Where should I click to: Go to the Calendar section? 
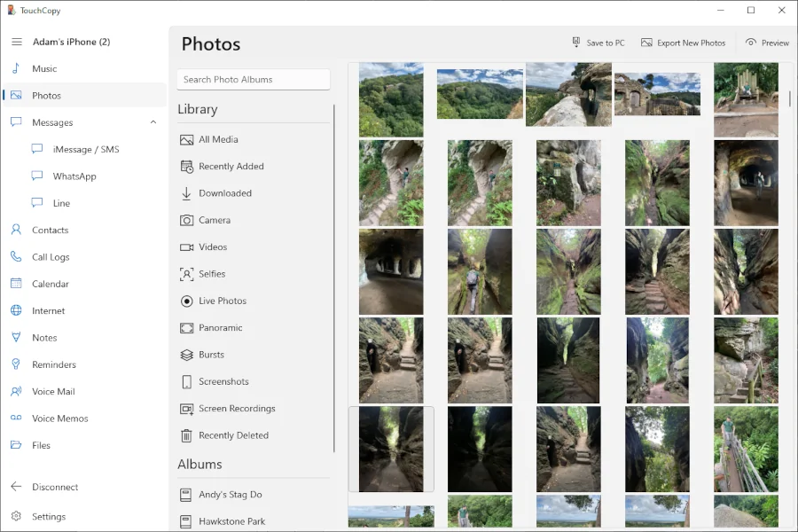pyautogui.click(x=50, y=285)
